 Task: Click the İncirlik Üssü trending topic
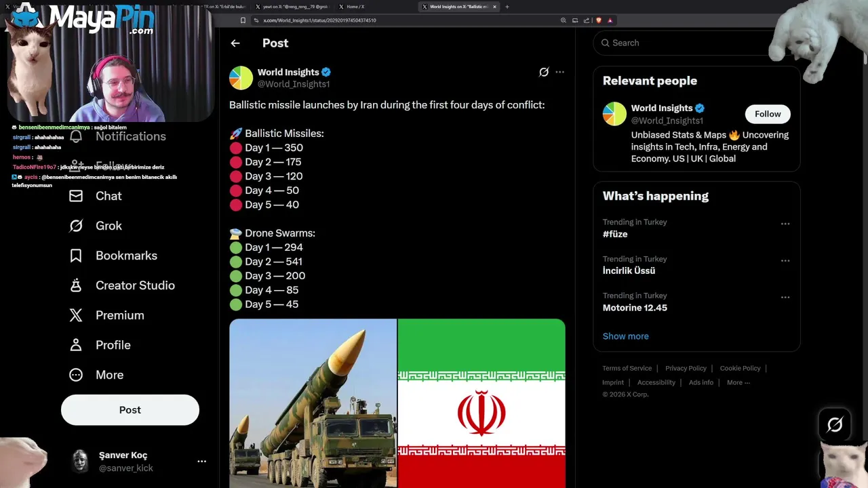pyautogui.click(x=629, y=270)
